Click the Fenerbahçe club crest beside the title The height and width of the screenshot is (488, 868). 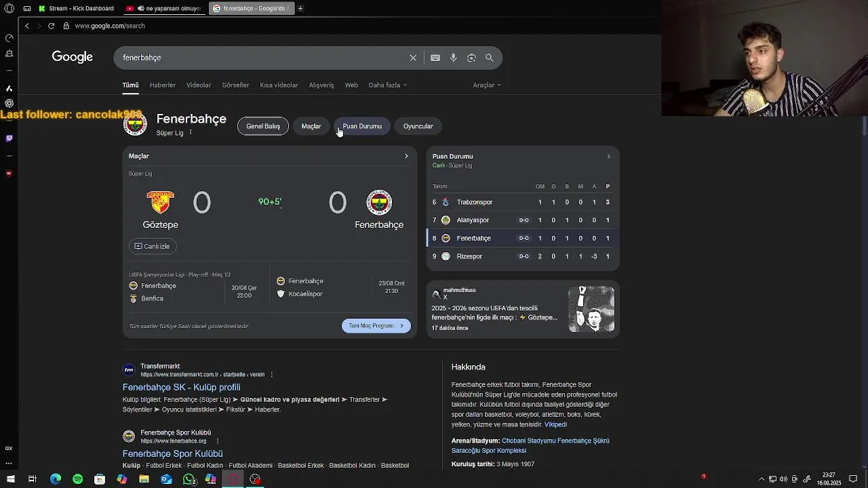coord(135,124)
